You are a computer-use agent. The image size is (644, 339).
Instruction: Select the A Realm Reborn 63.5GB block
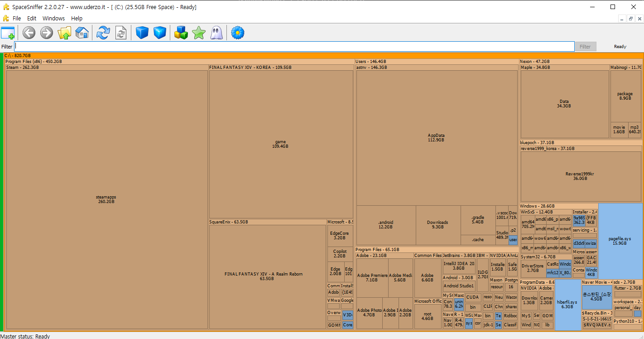(267, 276)
